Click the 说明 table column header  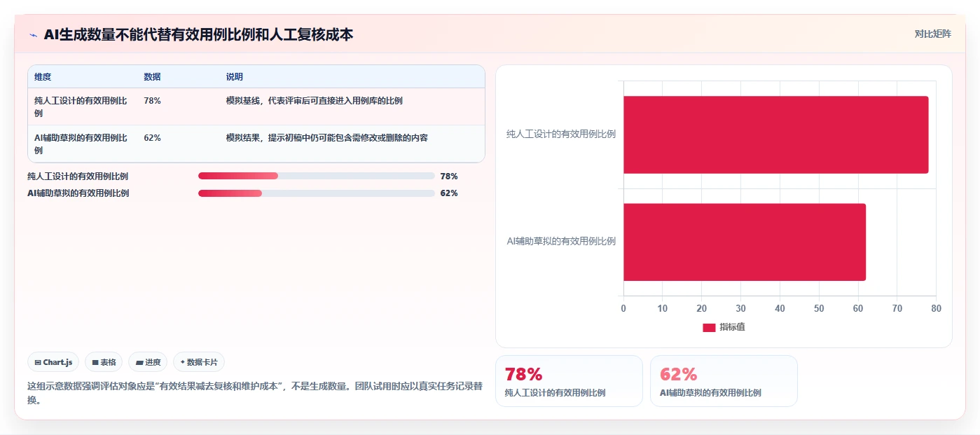[x=234, y=77]
